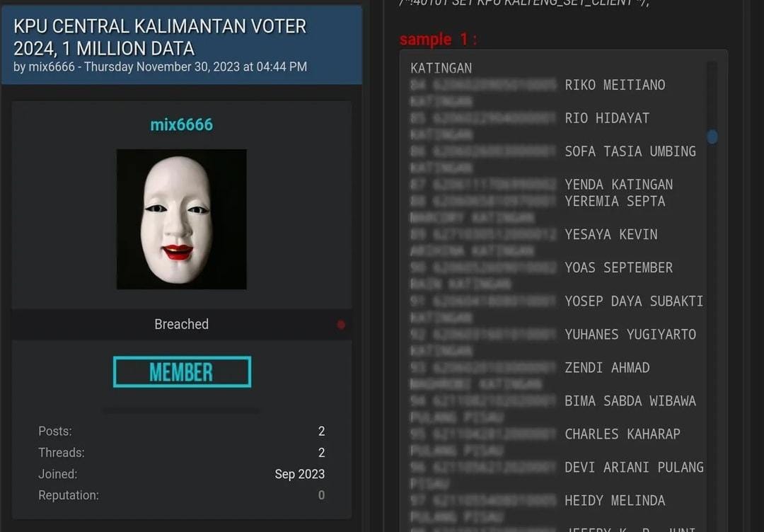Click the KATINGAN header in code box
This screenshot has height=532, width=764.
441,68
